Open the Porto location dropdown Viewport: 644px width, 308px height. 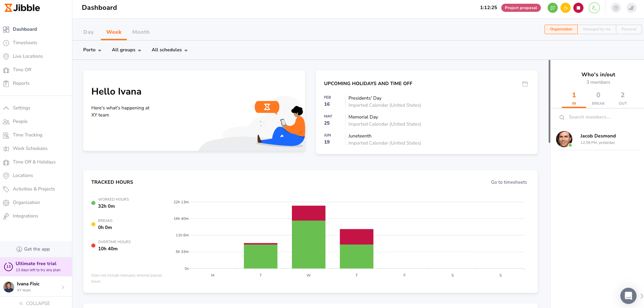click(x=92, y=50)
